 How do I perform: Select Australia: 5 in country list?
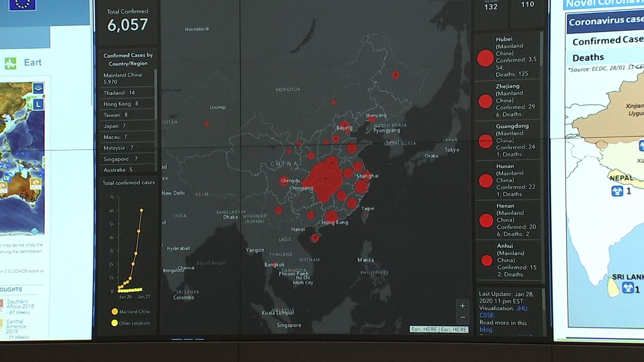[126, 169]
